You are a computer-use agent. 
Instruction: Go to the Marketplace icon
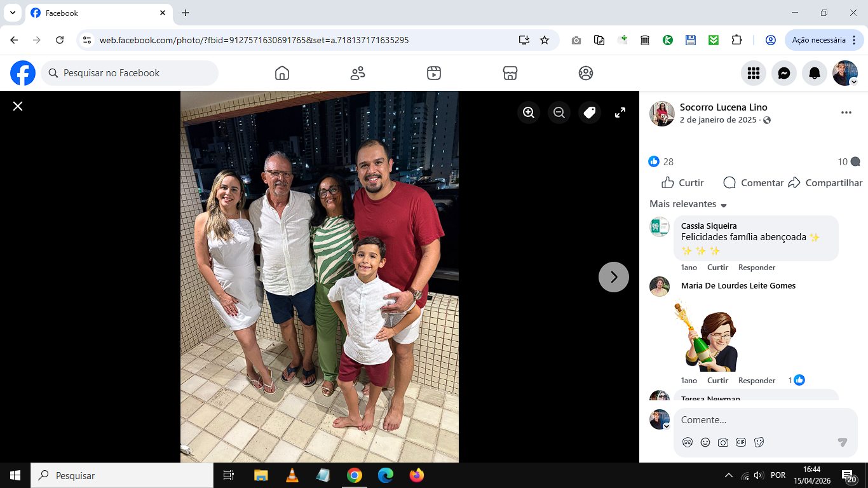510,73
